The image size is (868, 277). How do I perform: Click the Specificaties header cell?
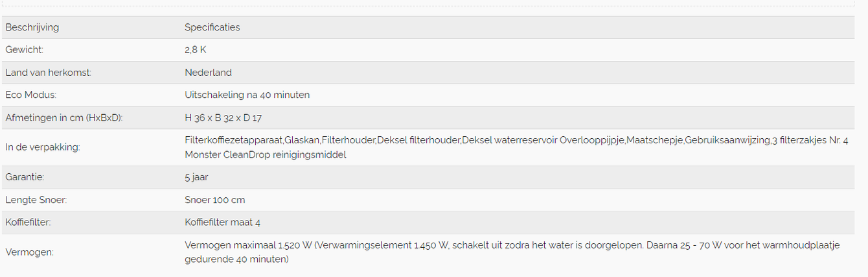[x=212, y=27]
